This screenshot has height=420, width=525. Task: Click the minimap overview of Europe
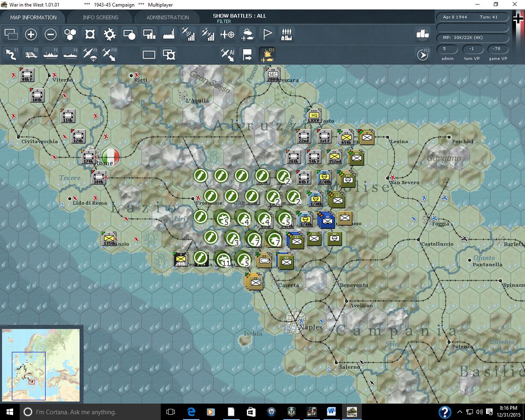pos(41,365)
